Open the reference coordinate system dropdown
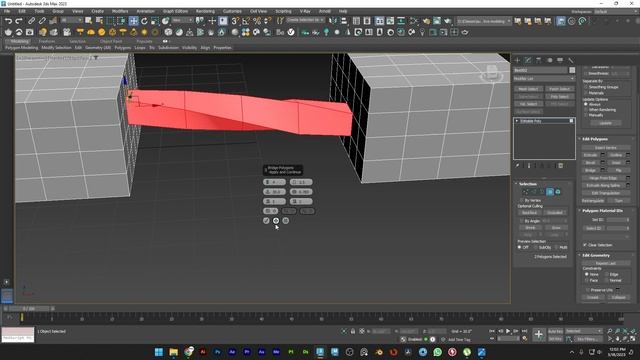This screenshot has height=360, width=640. [x=182, y=20]
